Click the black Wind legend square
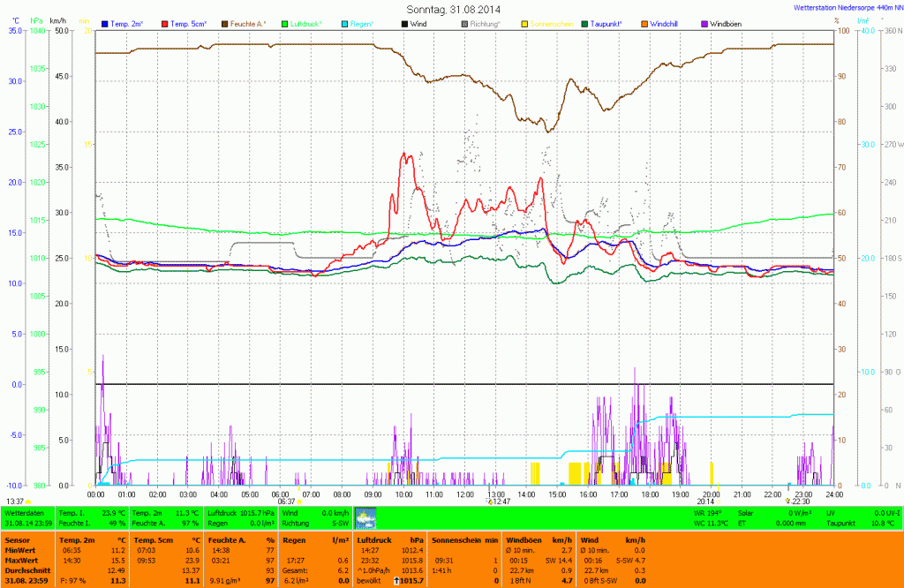 point(405,23)
